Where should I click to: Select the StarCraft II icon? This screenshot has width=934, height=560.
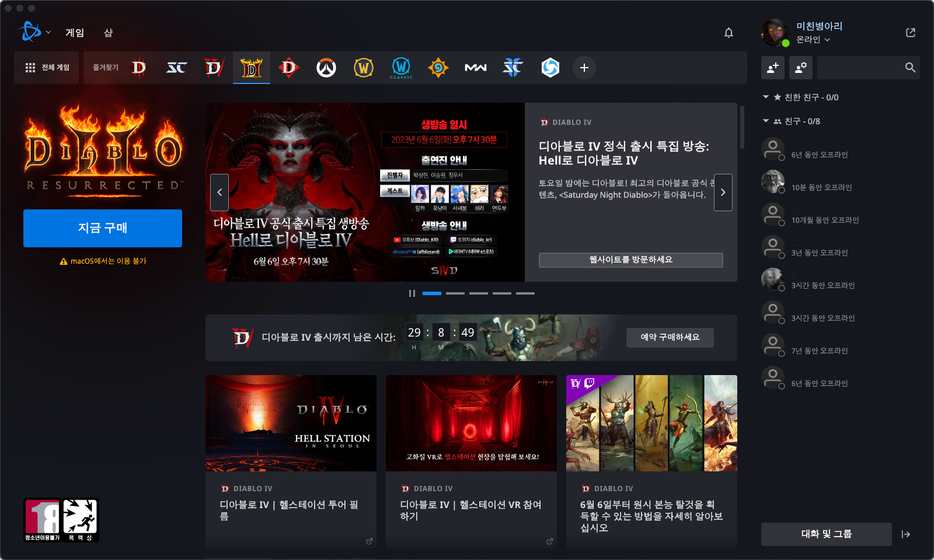(513, 68)
